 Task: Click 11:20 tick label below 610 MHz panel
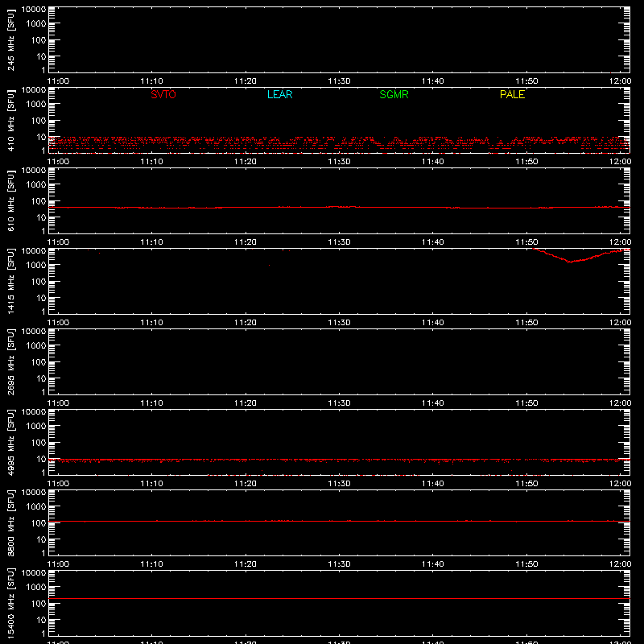coord(246,242)
